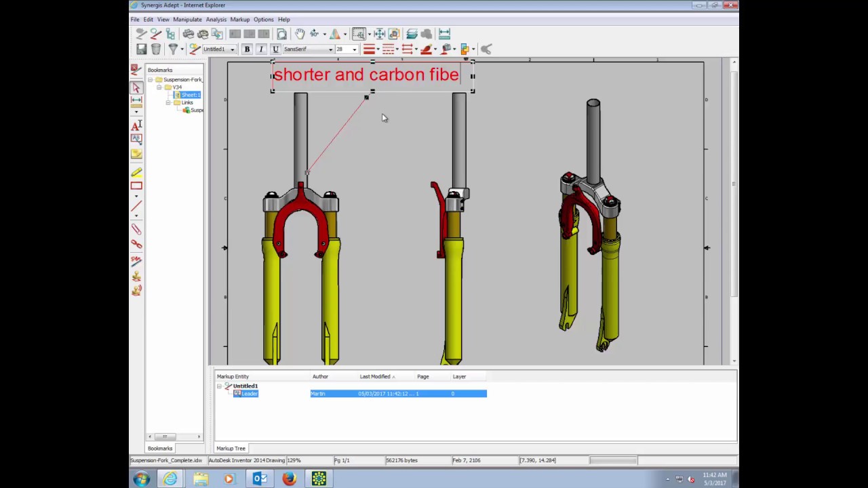Open the Manipulate menu
The image size is (868, 488).
pyautogui.click(x=187, y=19)
